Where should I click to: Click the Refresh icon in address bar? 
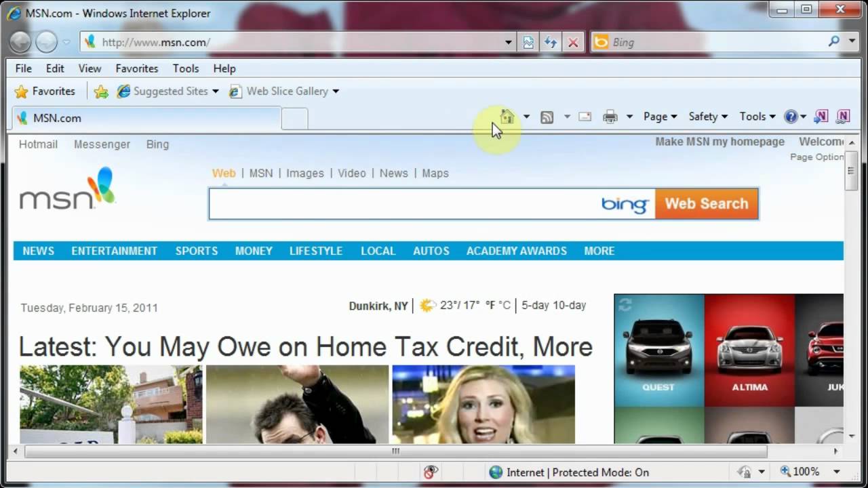(x=551, y=42)
